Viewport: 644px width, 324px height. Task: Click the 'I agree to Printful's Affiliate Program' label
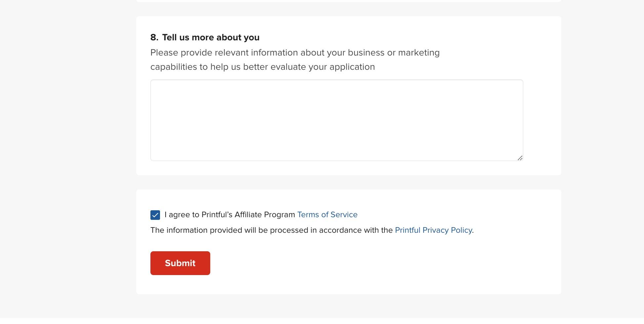[x=229, y=215]
